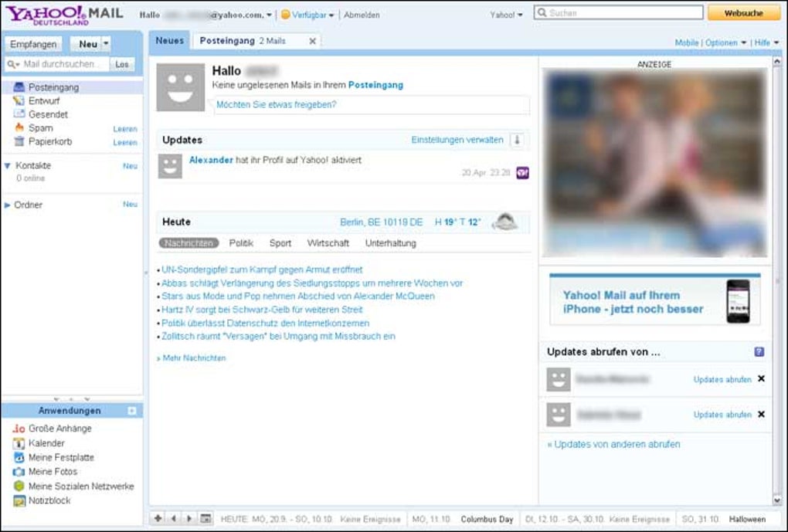Click the Kalender app icon
This screenshot has width=788, height=532.
point(19,443)
